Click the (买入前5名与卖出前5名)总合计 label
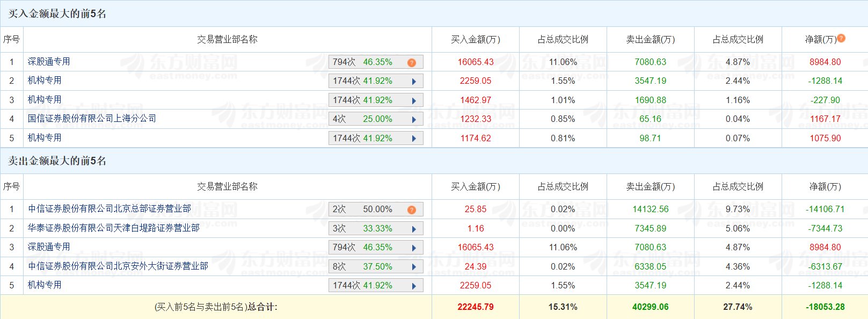Screen dimensions: 868x319 coord(216,307)
